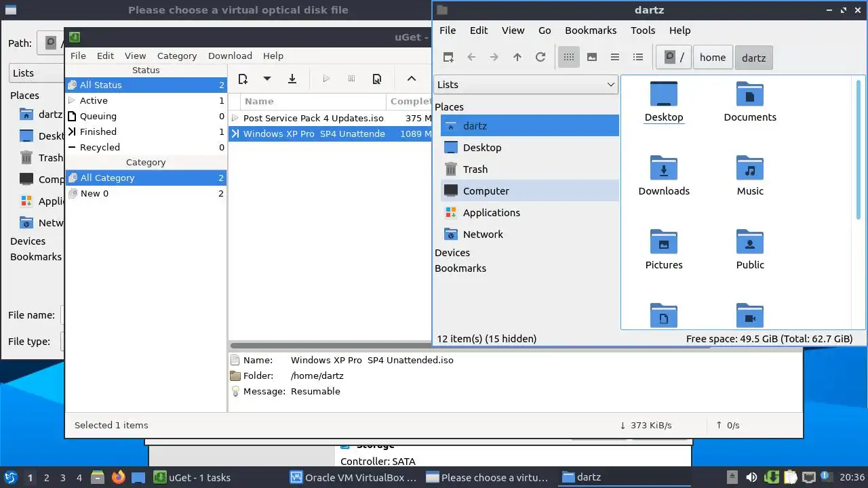Viewport: 868px width, 488px height.
Task: Reload the dartz folder view
Action: 540,58
